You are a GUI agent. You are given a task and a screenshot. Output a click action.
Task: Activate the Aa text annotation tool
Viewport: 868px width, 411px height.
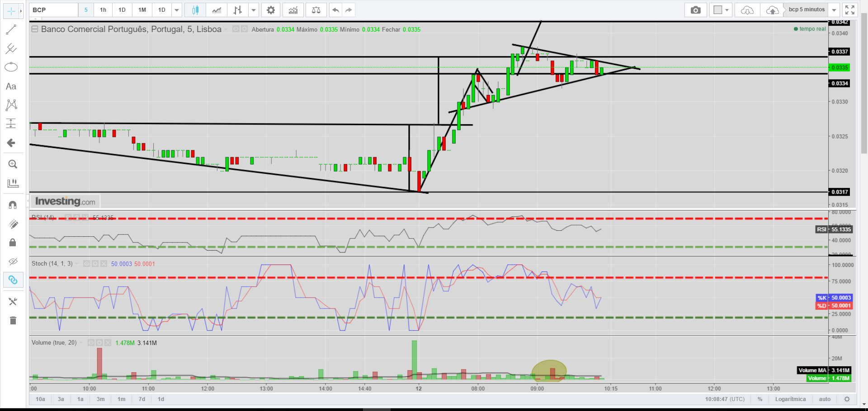coord(11,86)
